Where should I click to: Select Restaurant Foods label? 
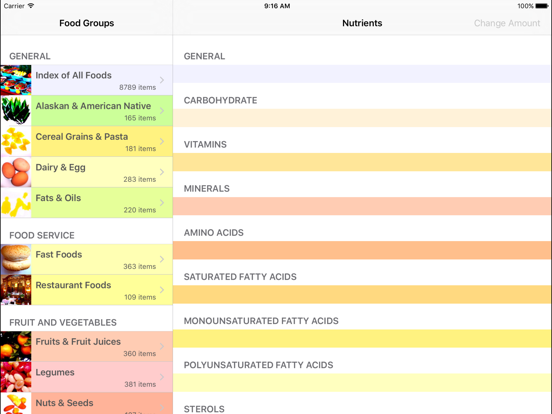[x=73, y=285]
